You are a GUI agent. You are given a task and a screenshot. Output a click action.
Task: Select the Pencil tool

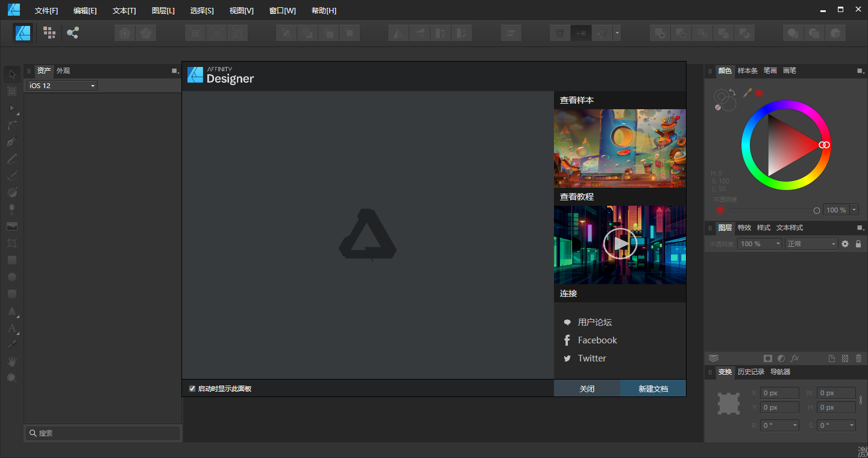click(x=11, y=159)
